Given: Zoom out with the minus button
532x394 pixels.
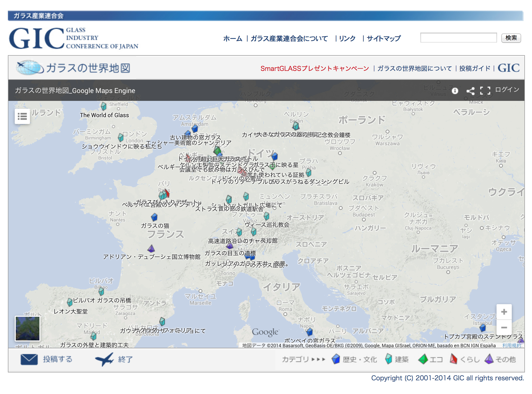Looking at the screenshot, I should [x=504, y=327].
